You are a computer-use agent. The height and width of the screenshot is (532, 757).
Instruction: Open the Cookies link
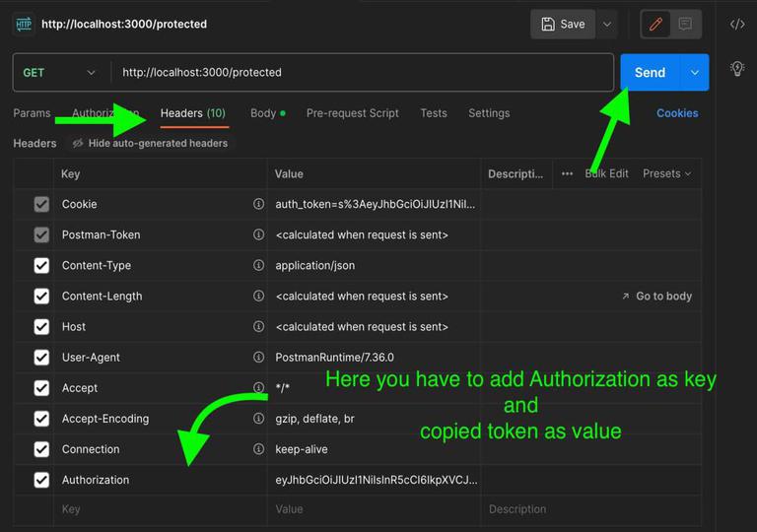click(x=677, y=113)
